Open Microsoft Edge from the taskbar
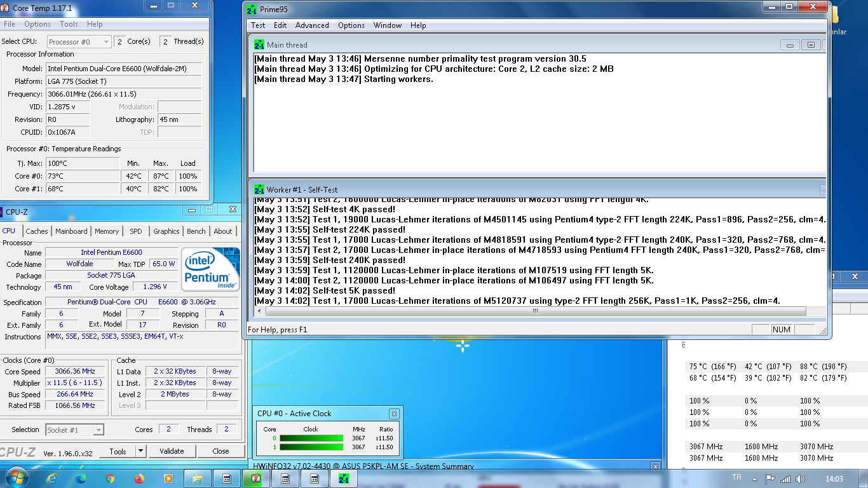This screenshot has width=868, height=488. pos(81,478)
